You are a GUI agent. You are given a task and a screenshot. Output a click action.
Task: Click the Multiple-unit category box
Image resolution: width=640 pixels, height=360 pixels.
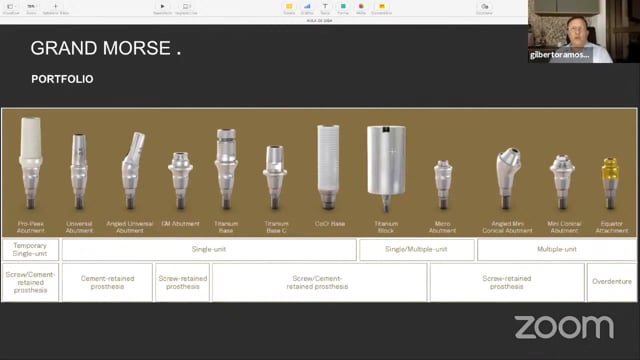[x=557, y=249]
